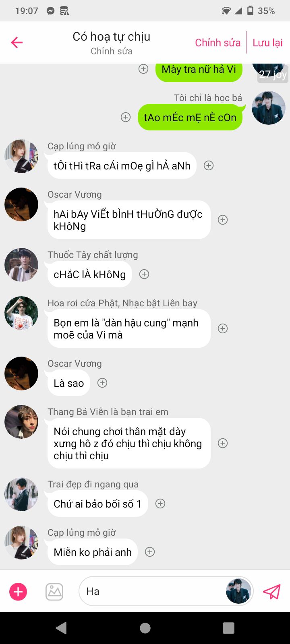Click the "Lưu lại" save button
Viewport: 290px width, 644px height.
[267, 43]
